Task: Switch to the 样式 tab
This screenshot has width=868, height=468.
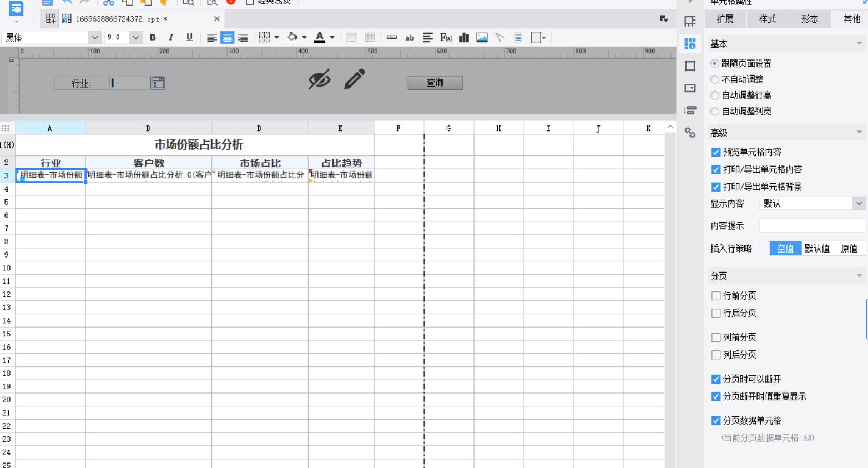Action: click(768, 19)
